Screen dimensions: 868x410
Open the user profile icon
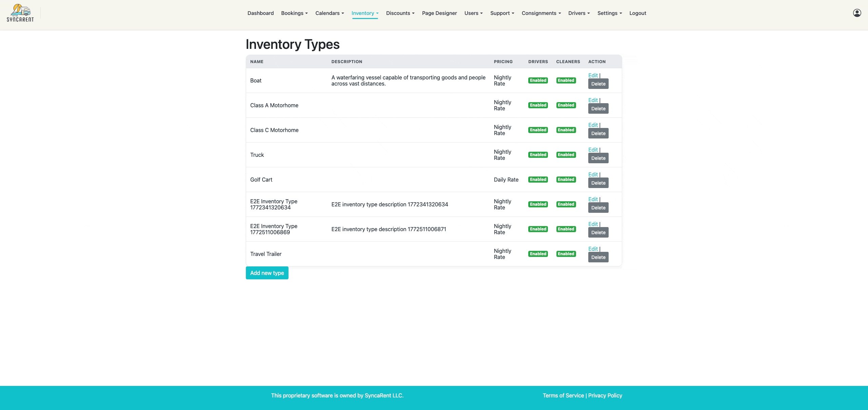coord(857,13)
